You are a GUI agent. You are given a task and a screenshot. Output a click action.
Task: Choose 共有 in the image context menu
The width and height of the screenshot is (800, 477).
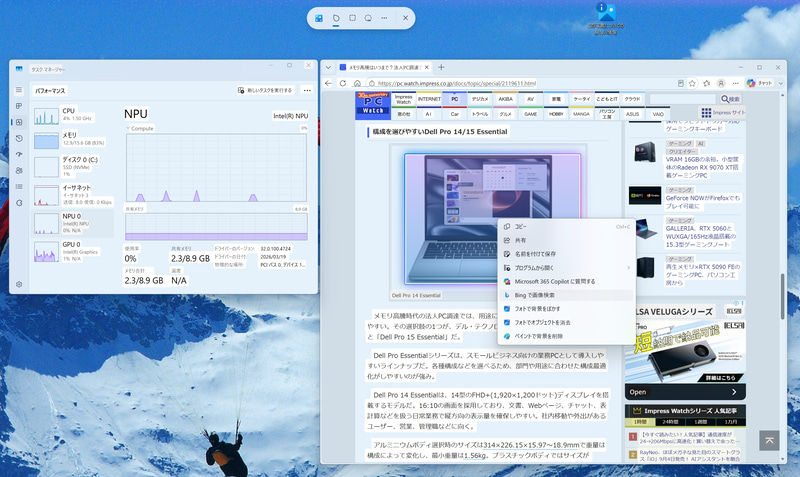pos(566,240)
